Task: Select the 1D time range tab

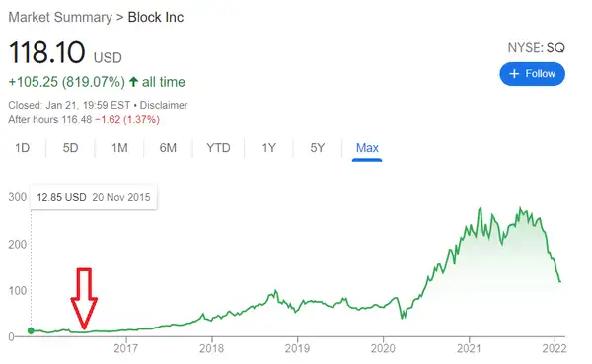Action: (22, 148)
